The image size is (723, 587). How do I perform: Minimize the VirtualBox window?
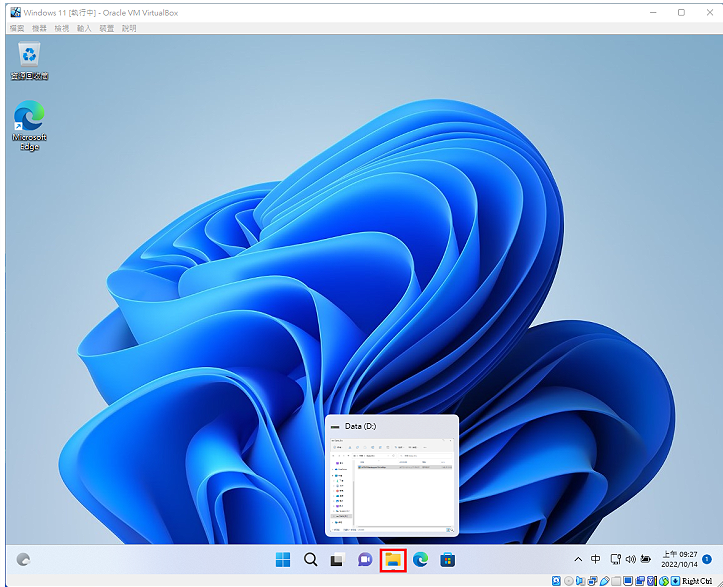(653, 12)
